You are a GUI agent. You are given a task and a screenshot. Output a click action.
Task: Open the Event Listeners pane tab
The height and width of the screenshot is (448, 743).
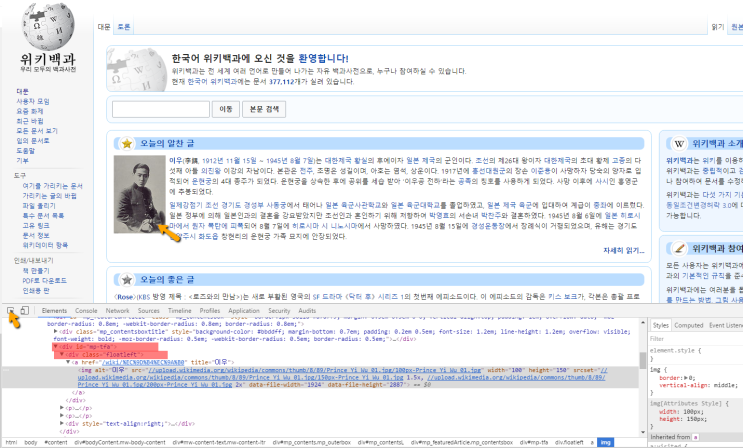pos(725,325)
